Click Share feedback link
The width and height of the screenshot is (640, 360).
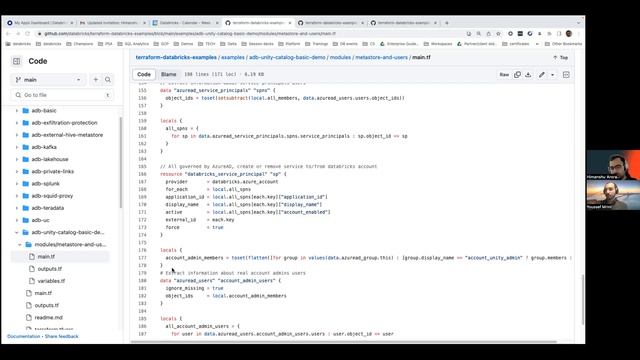coord(62,336)
